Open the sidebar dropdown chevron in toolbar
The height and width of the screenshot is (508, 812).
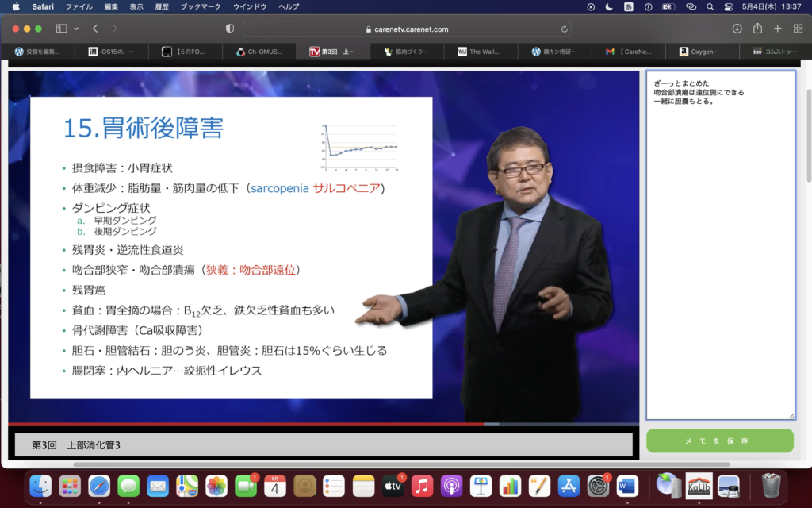[x=76, y=29]
